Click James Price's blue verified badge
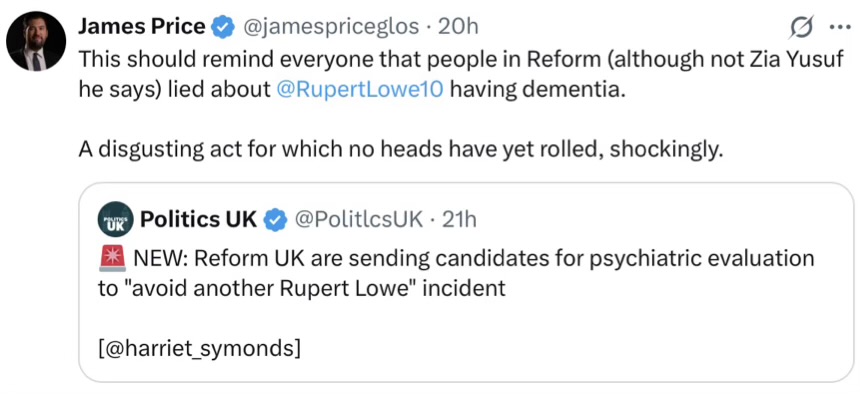The image size is (860, 395). tap(224, 27)
